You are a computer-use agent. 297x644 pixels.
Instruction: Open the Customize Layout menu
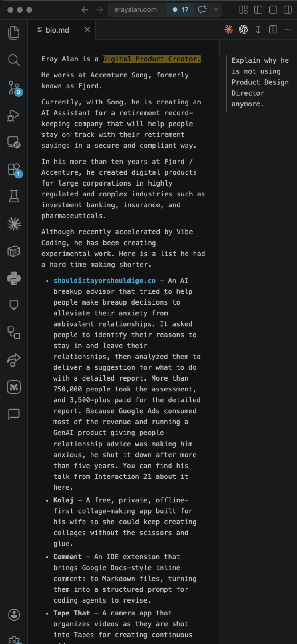tap(243, 10)
